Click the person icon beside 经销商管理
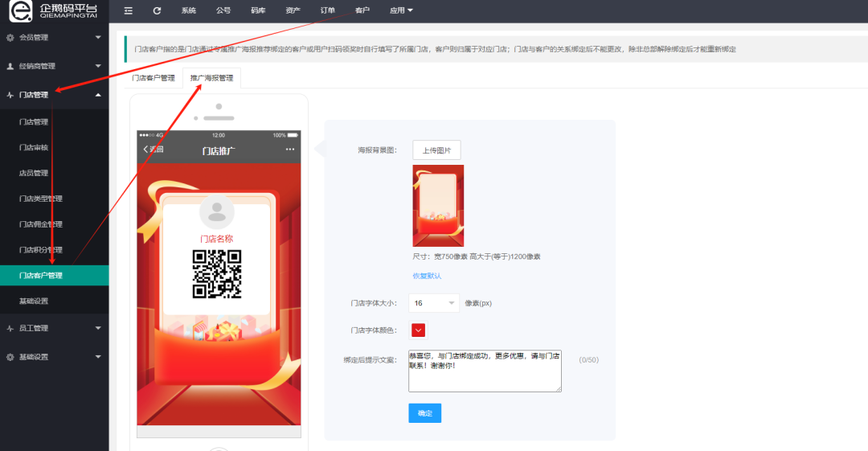The image size is (868, 451). (10, 66)
